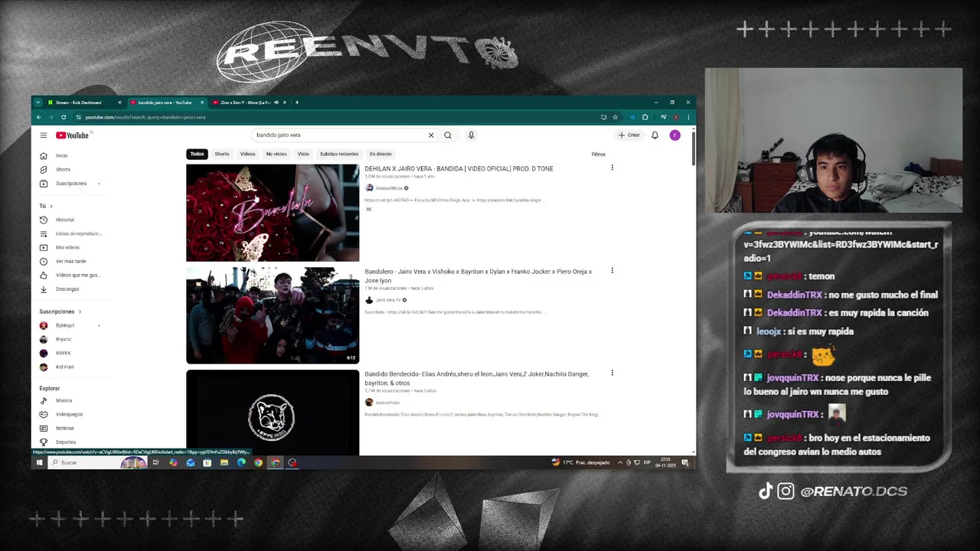This screenshot has width=980, height=551.
Task: Open the YouTube notifications bell
Action: (655, 135)
